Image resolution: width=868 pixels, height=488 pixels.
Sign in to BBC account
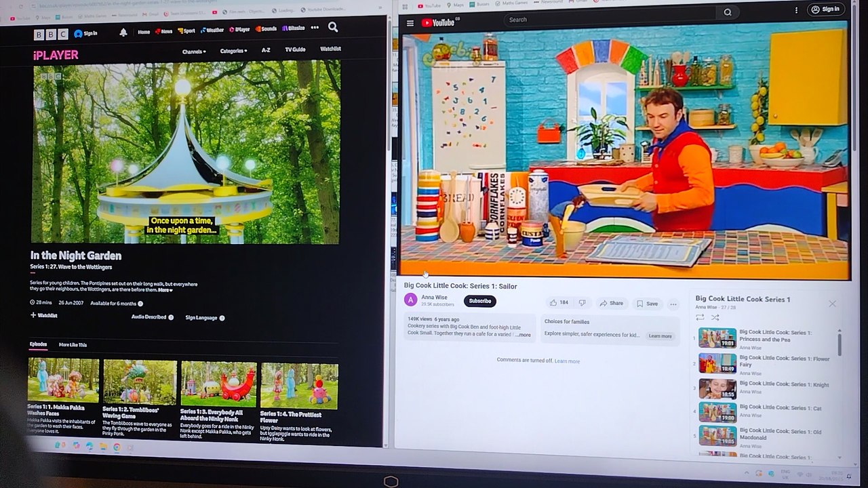click(x=86, y=33)
